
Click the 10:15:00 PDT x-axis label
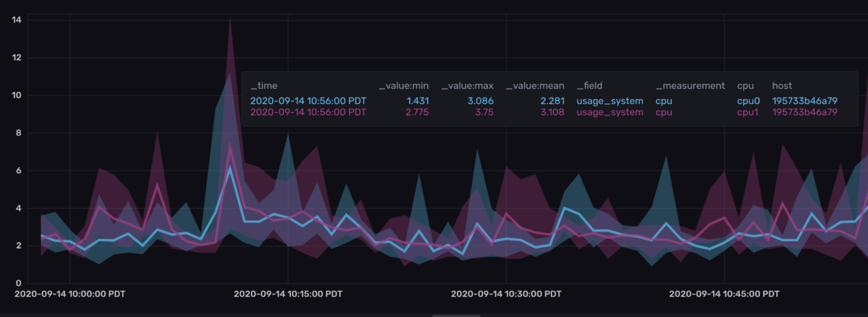pyautogui.click(x=288, y=294)
